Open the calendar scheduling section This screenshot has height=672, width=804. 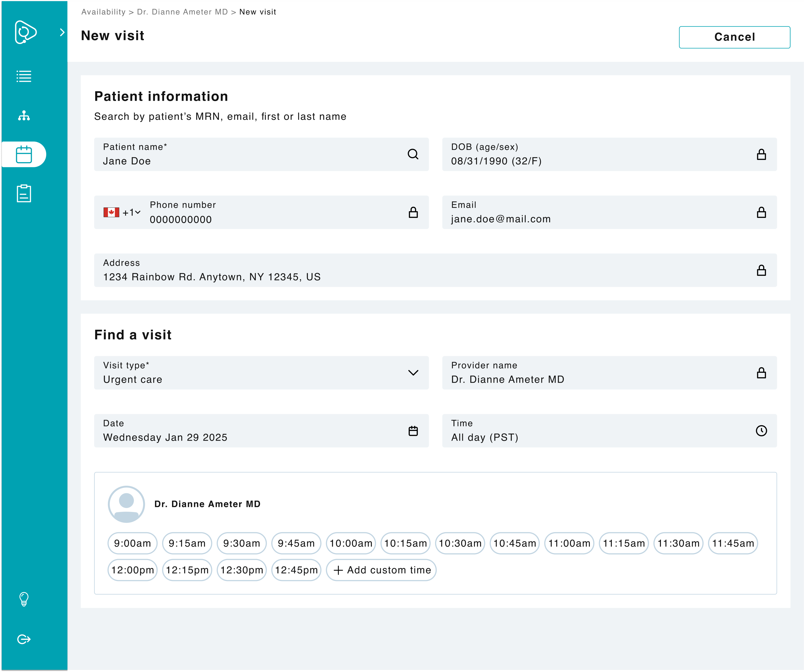click(x=24, y=154)
